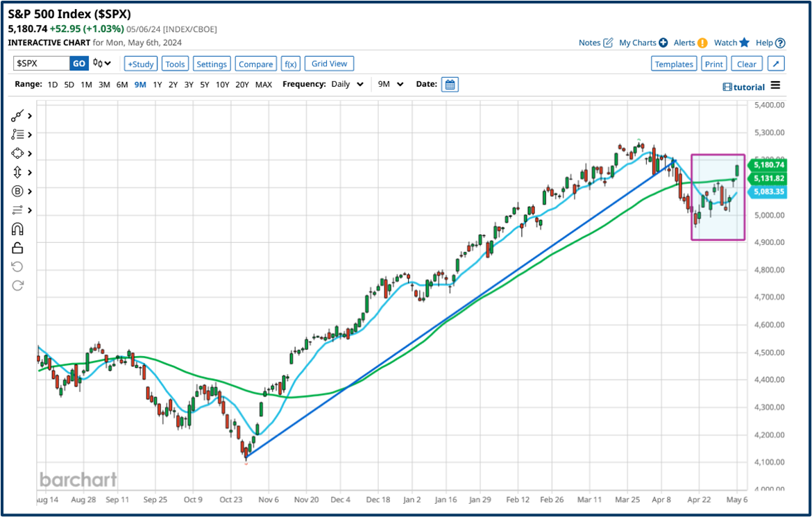Select the shapes drawing tool

pyautogui.click(x=17, y=153)
